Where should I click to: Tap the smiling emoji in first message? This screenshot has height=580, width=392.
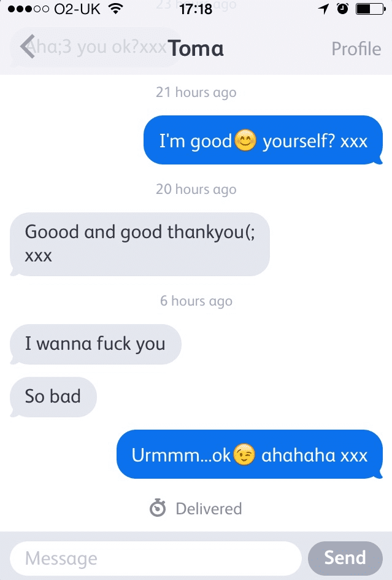pos(245,141)
